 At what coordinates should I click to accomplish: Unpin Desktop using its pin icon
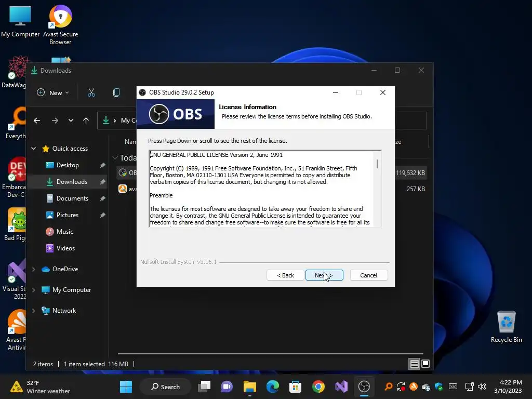tap(102, 165)
